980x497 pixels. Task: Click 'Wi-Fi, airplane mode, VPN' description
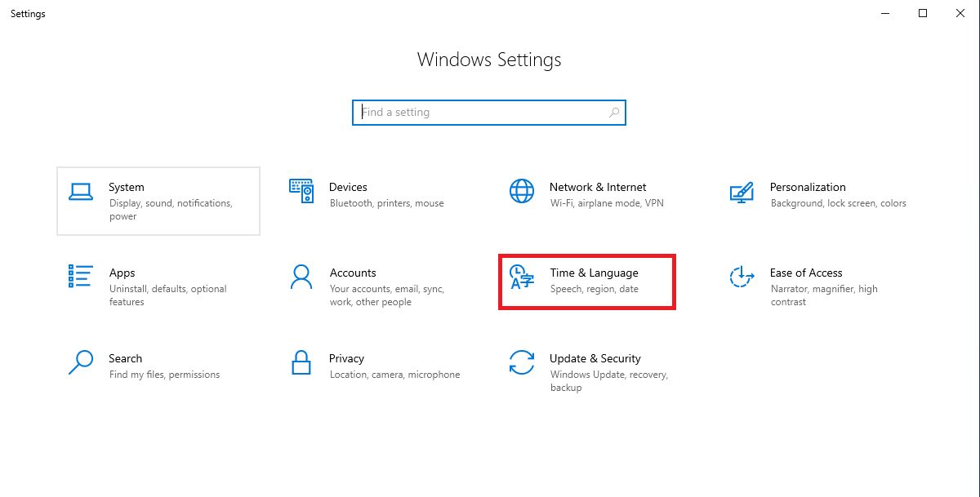point(607,203)
